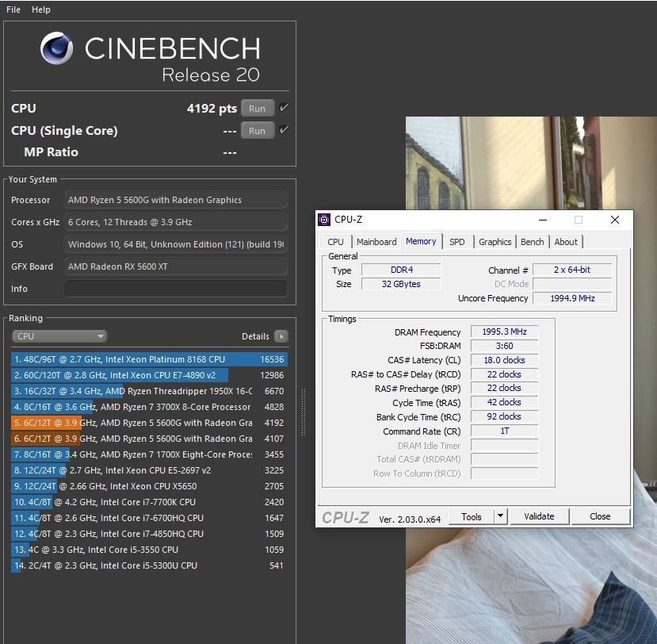
Task: Click the CAS# Latency 18.0 clocks value
Action: pyautogui.click(x=505, y=360)
